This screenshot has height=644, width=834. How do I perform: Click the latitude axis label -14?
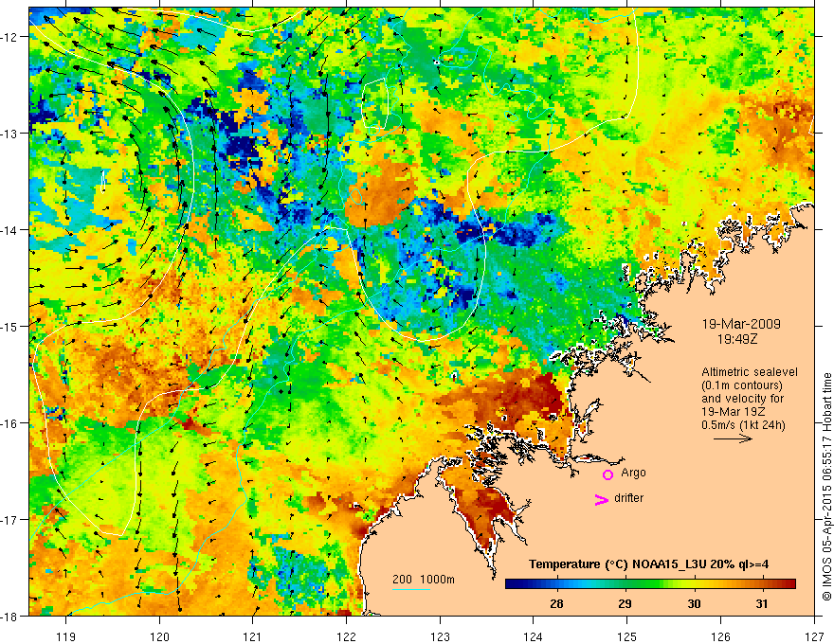[x=10, y=230]
